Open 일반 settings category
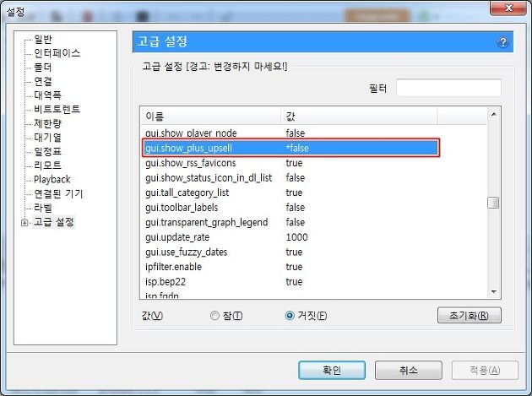The image size is (532, 396). coord(43,40)
